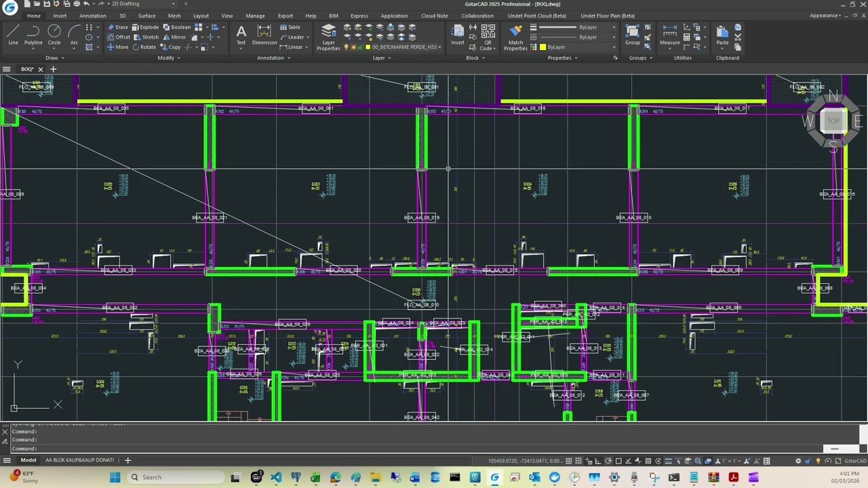Image resolution: width=868 pixels, height=488 pixels.
Task: Activate the Erase tool
Action: 117,27
